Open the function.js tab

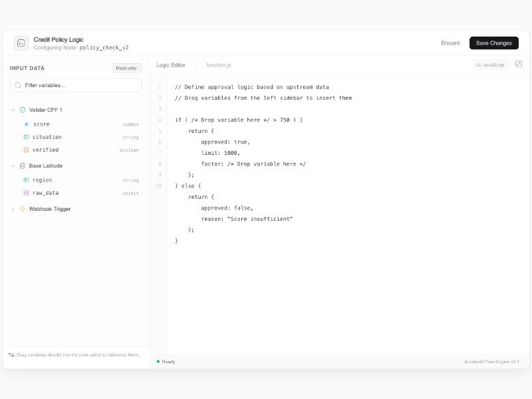219,65
